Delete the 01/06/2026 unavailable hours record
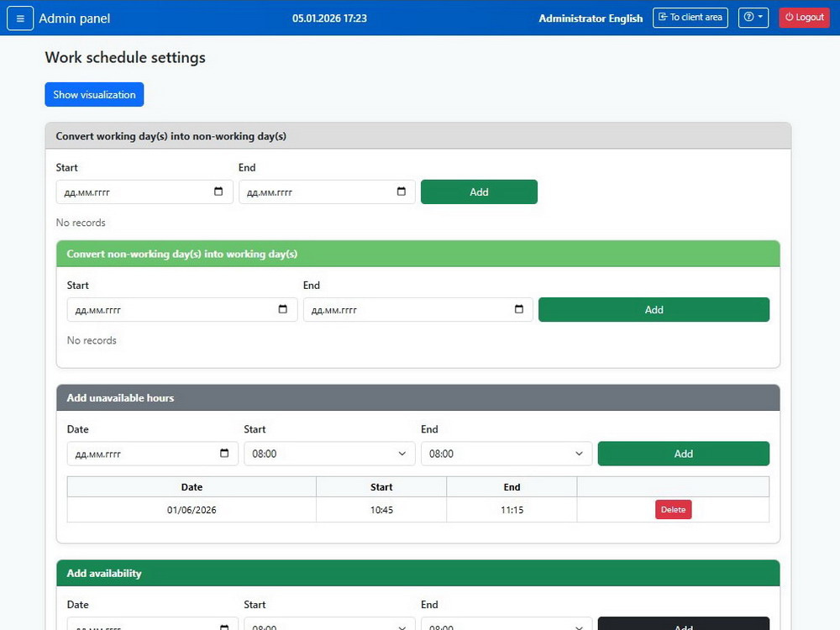The width and height of the screenshot is (840, 630). pos(673,510)
